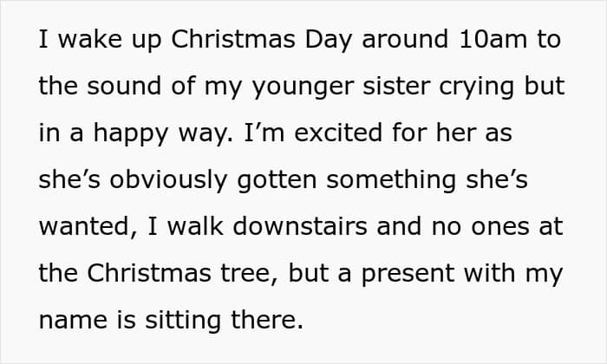Click the word "name" in last line
This screenshot has height=364, width=607.
[x=69, y=320]
